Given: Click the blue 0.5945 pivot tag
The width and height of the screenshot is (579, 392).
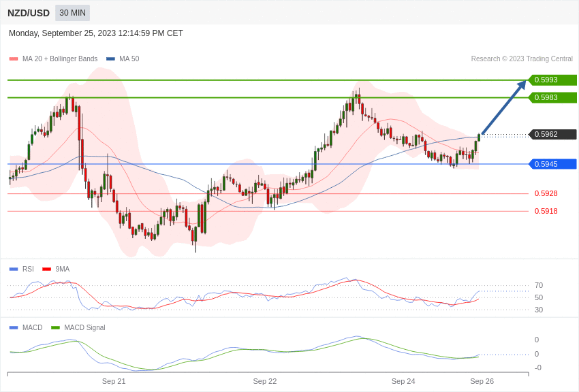Looking at the screenshot, I should point(552,164).
